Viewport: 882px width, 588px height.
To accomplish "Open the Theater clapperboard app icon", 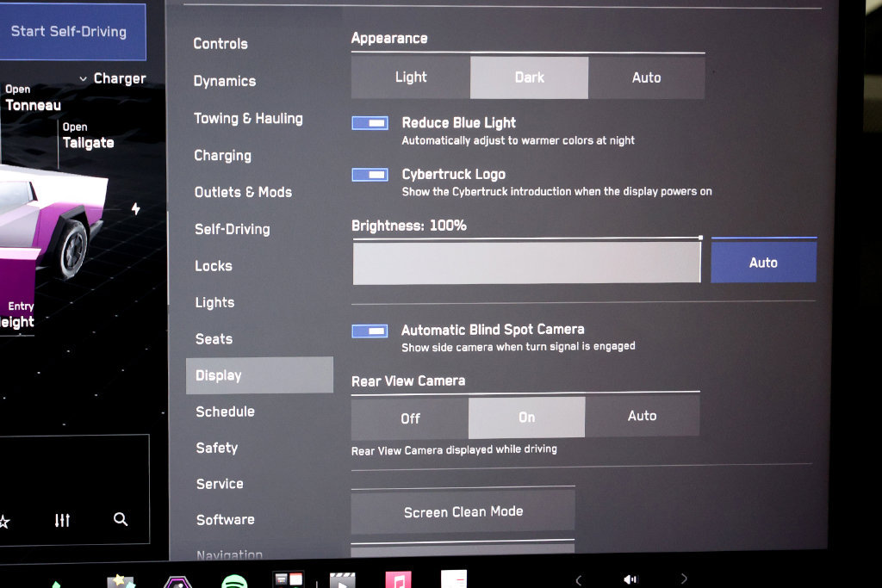I will 342,580.
